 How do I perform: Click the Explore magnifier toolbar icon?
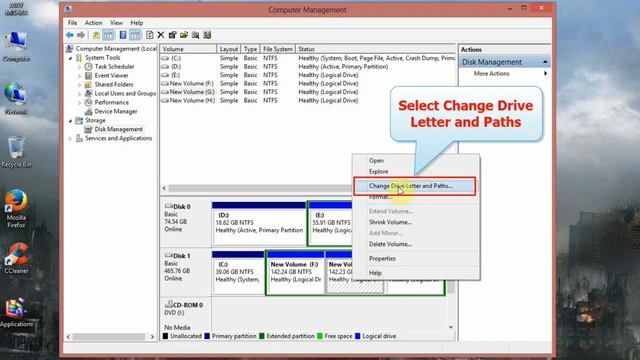pyautogui.click(x=196, y=35)
